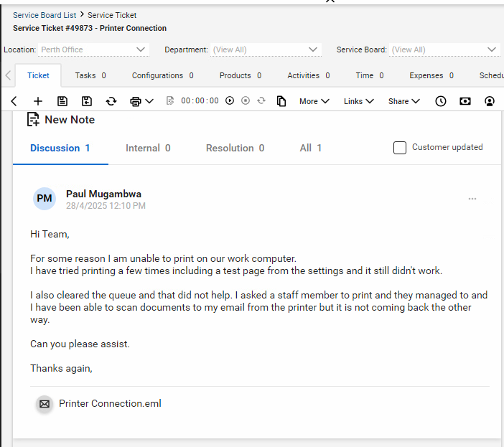Show Discussion notes tab
This screenshot has height=447, width=504.
[x=60, y=148]
